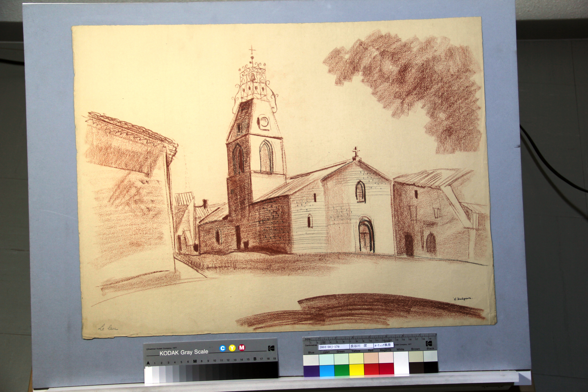Viewport: 588px width, 392px height.
Task: Click the 2004-DRJ-179 label
Action: (x=329, y=347)
